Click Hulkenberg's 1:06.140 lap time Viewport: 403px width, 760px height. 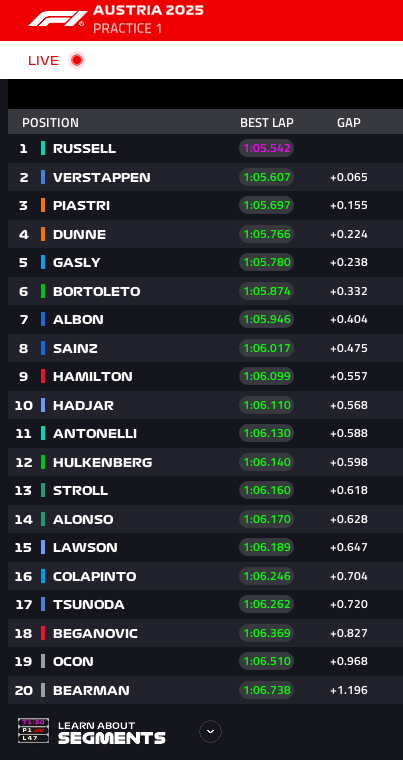pyautogui.click(x=267, y=462)
